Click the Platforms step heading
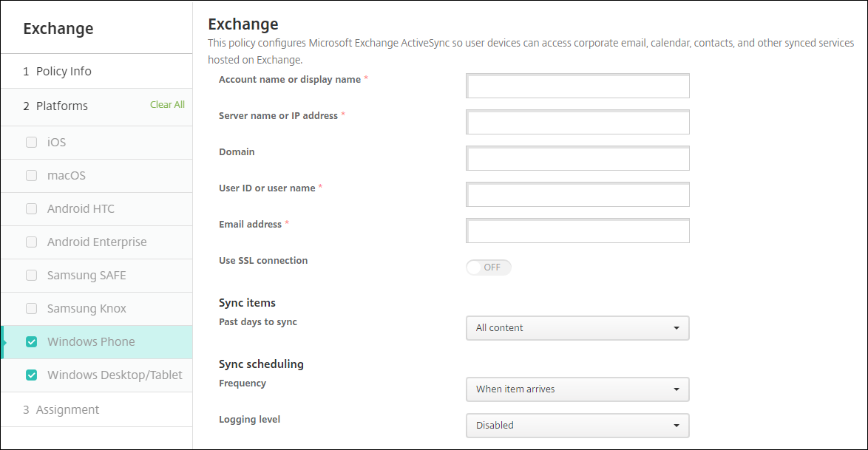The height and width of the screenshot is (450, 868). point(62,106)
